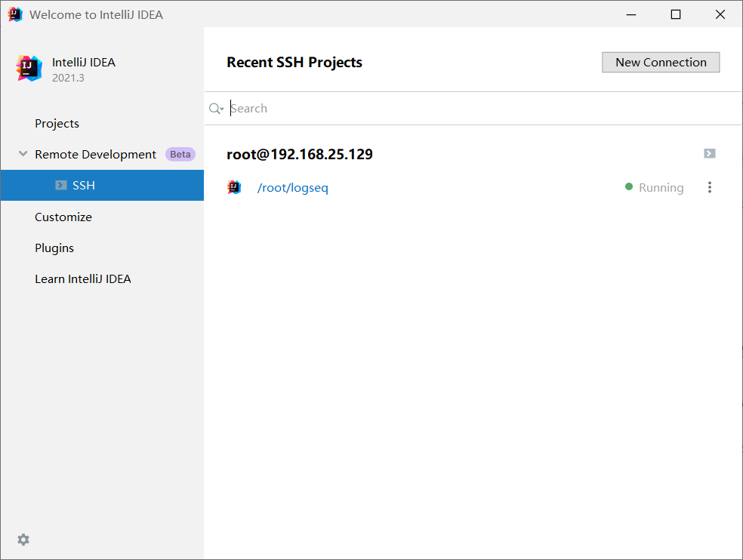Click the SSH terminal icon in sidebar
Image resolution: width=743 pixels, height=560 pixels.
tap(60, 185)
